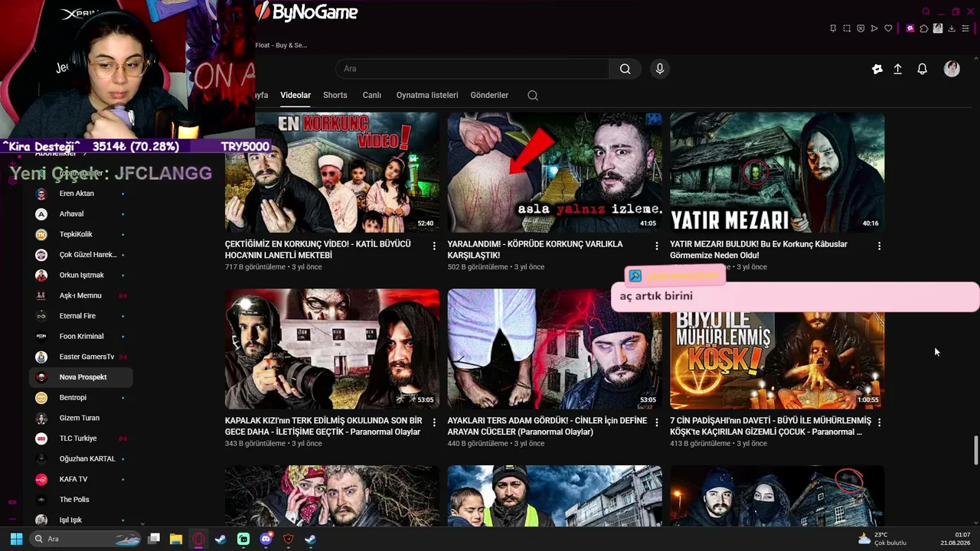Switch to the Videolar tab
Image resolution: width=980 pixels, height=551 pixels.
[x=296, y=96]
